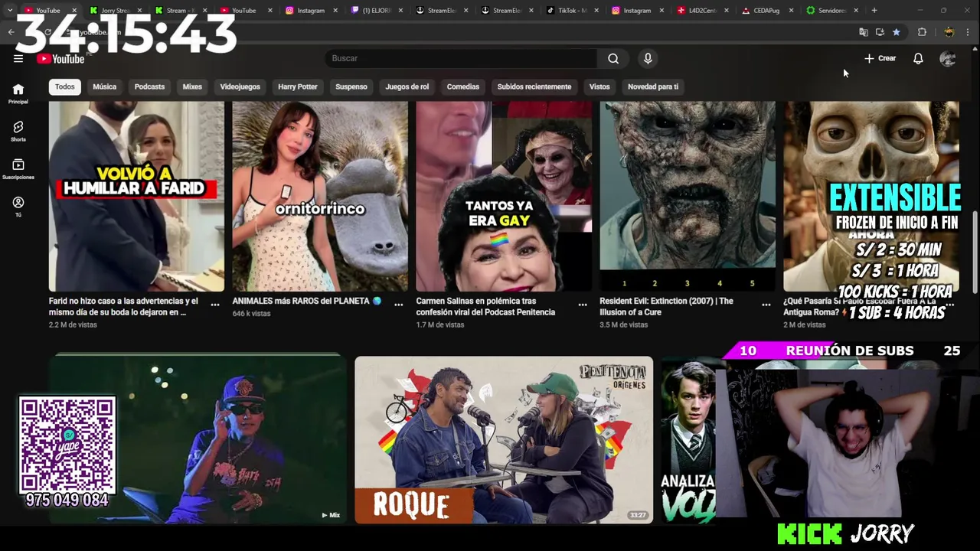This screenshot has width=980, height=551.
Task: Close the L4D2Center browser tab
Action: (x=725, y=11)
